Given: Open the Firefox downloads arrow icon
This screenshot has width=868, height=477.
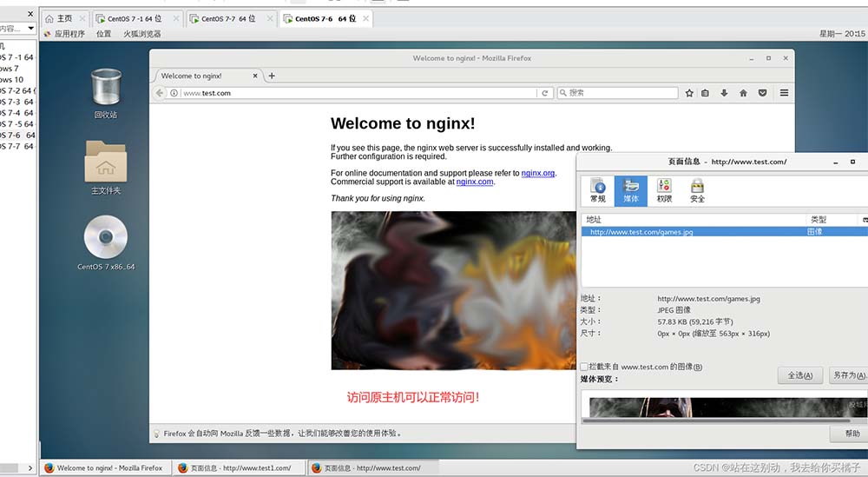Looking at the screenshot, I should (724, 93).
